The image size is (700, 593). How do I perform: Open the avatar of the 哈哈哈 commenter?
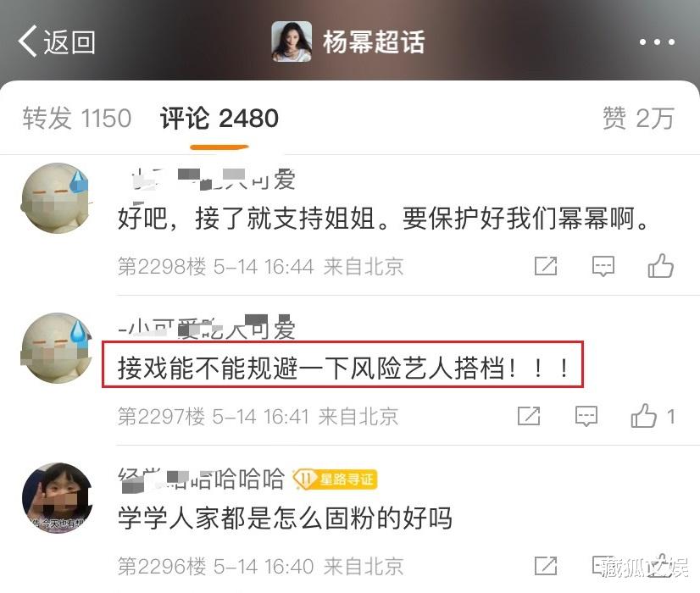[57, 498]
